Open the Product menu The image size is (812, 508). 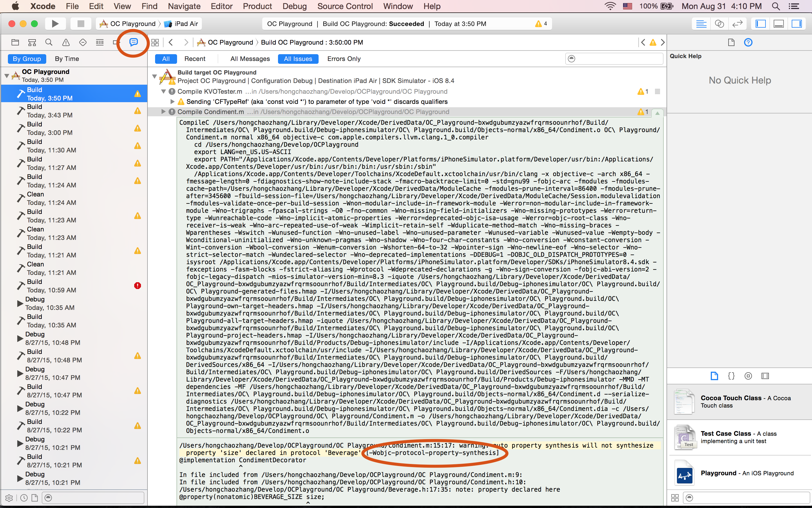[x=257, y=6]
